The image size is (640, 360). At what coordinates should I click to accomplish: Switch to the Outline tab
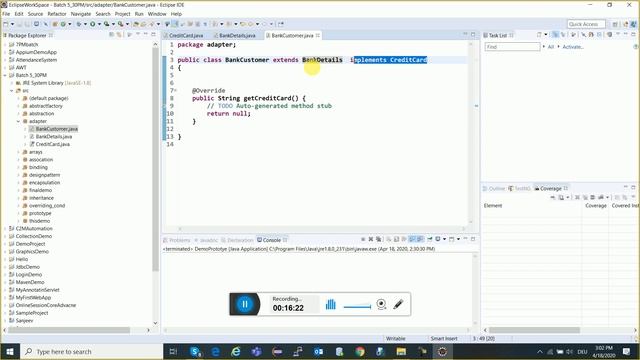(x=494, y=189)
